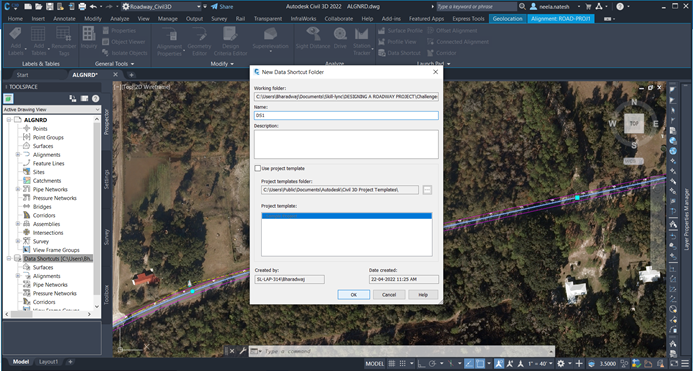Click the Open file folder icon
This screenshot has height=371, width=693.
(x=38, y=7)
